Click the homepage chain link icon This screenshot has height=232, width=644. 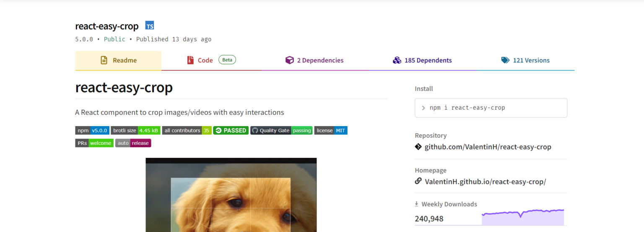point(418,181)
